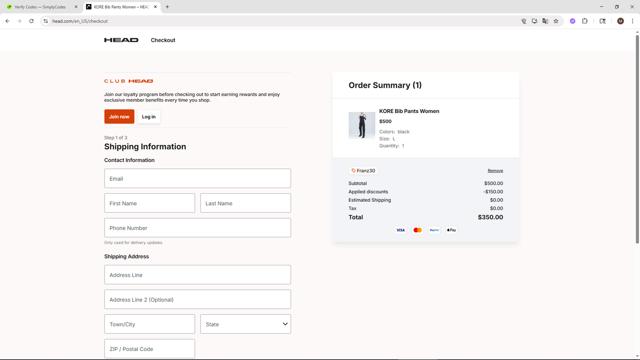Click the ZIP / Postal Code field
This screenshot has width=640, height=360.
pyautogui.click(x=149, y=349)
